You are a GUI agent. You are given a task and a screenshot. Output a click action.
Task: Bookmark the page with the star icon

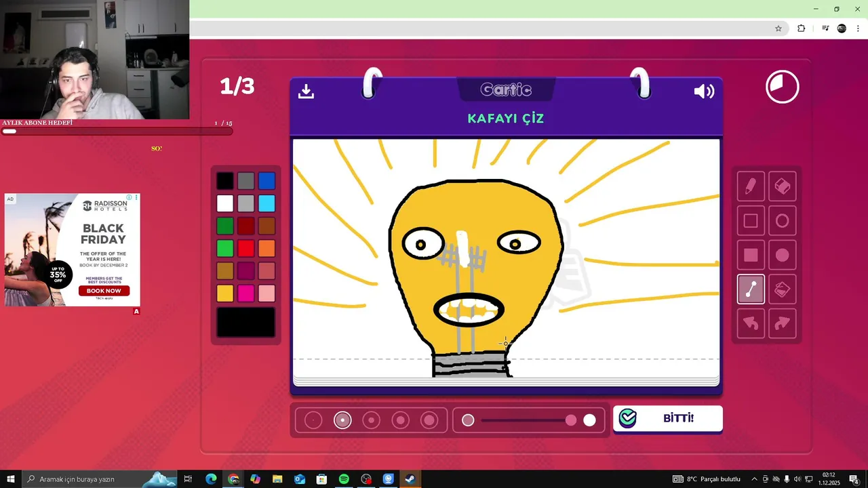778,28
